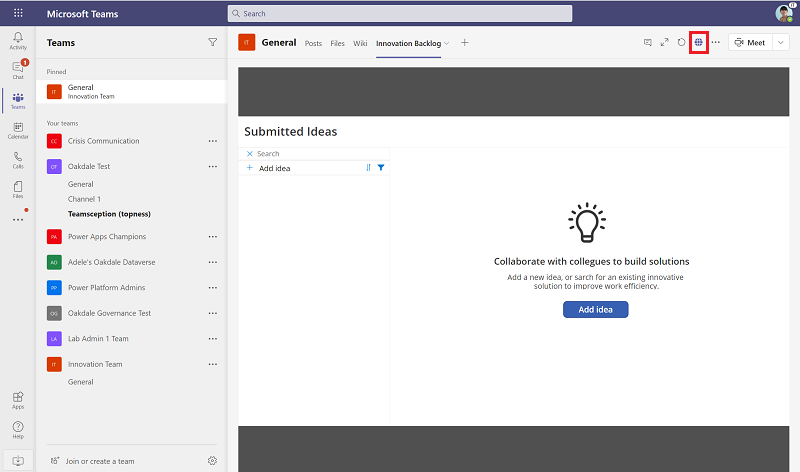Filter the teams list
This screenshot has height=472, width=800.
pyautogui.click(x=213, y=42)
